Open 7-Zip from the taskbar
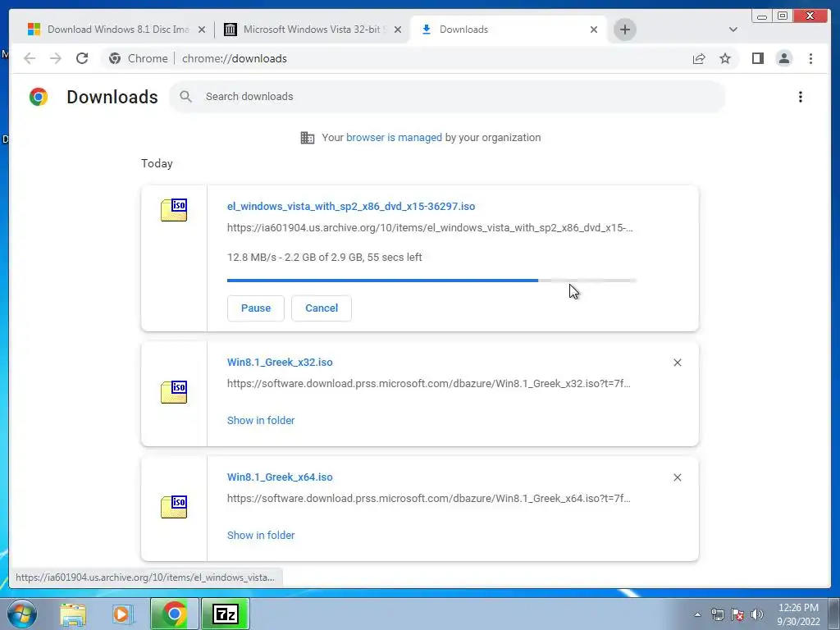The width and height of the screenshot is (840, 630). pos(226,614)
